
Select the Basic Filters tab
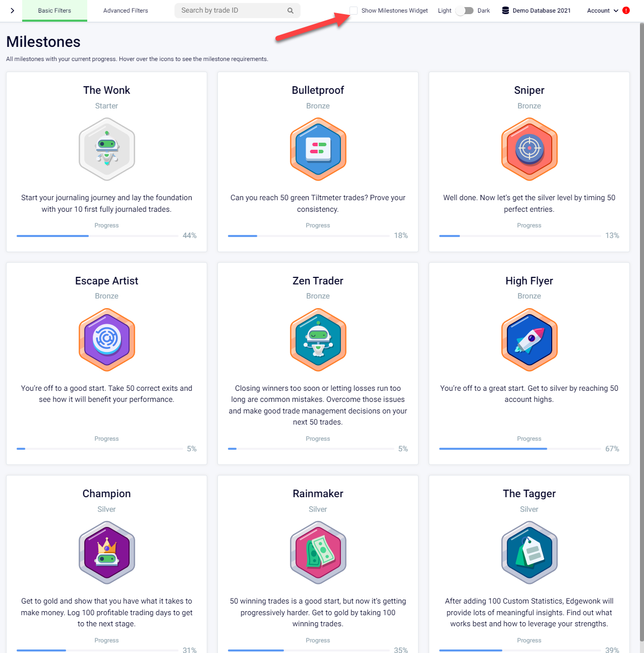coord(54,10)
